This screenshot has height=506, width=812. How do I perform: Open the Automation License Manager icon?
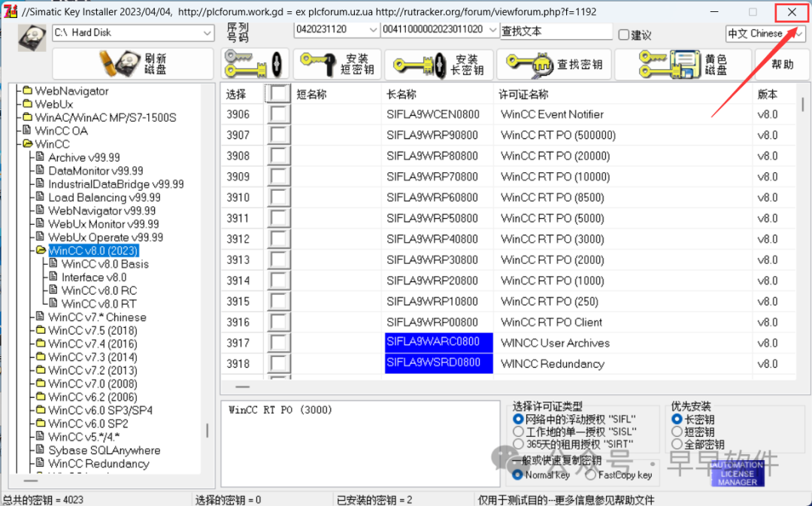pyautogui.click(x=737, y=471)
